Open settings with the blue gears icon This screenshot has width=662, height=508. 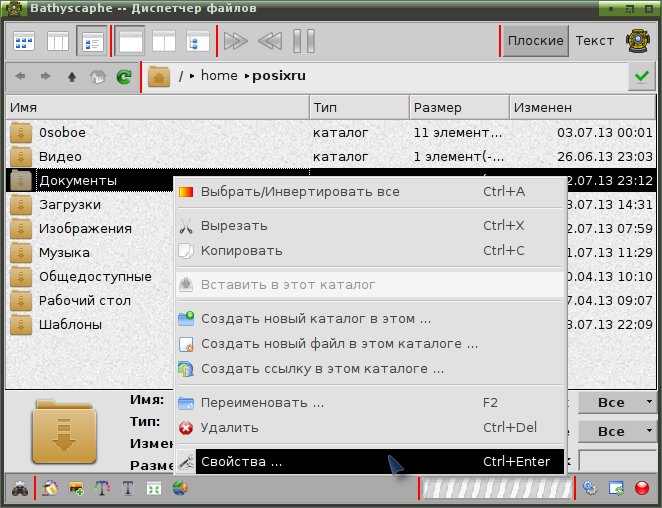click(590, 489)
